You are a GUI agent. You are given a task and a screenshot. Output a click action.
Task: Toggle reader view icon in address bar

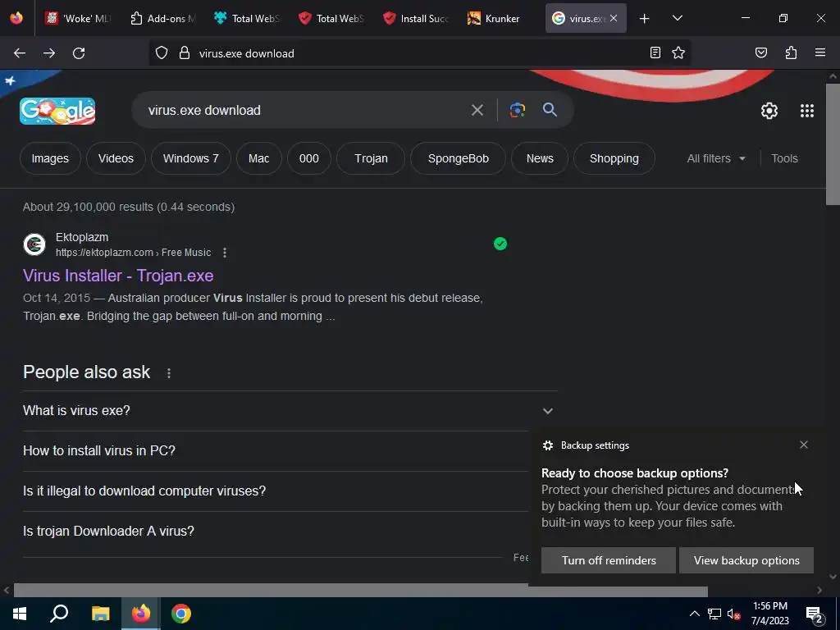655,52
